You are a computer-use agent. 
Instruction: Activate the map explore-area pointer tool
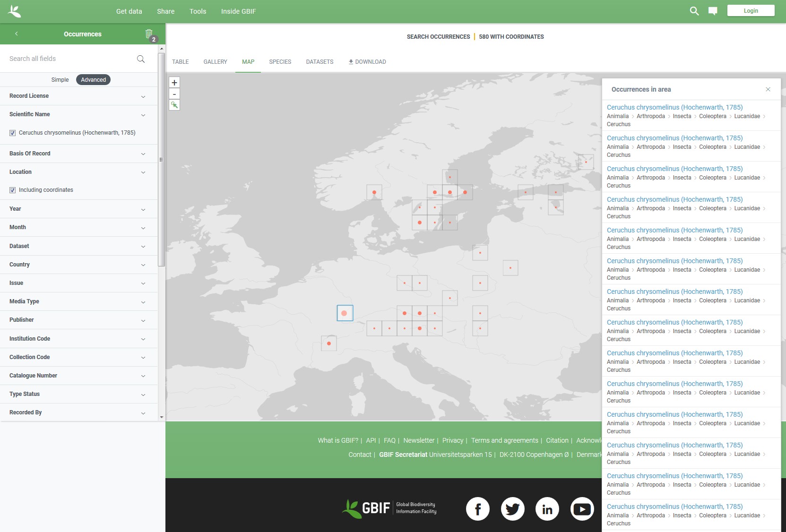coord(174,105)
